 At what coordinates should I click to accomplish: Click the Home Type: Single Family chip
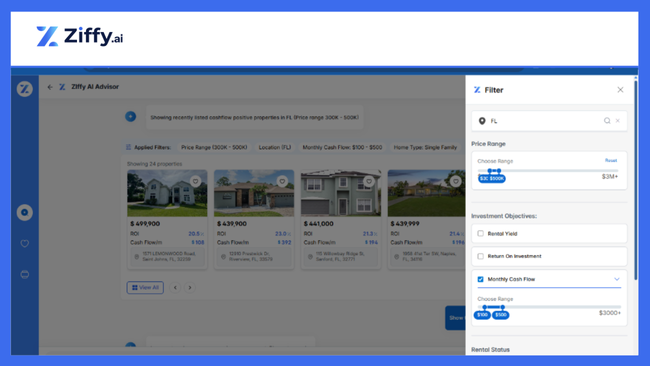coord(425,147)
